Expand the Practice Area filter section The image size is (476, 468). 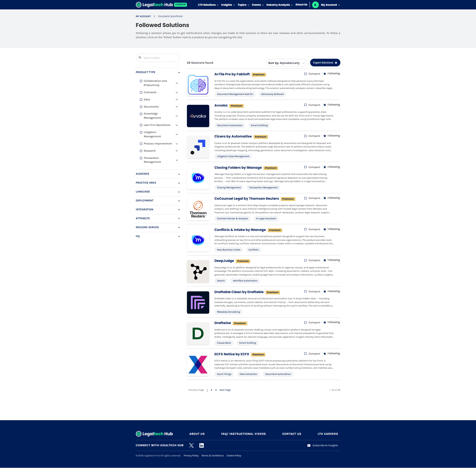158,183
